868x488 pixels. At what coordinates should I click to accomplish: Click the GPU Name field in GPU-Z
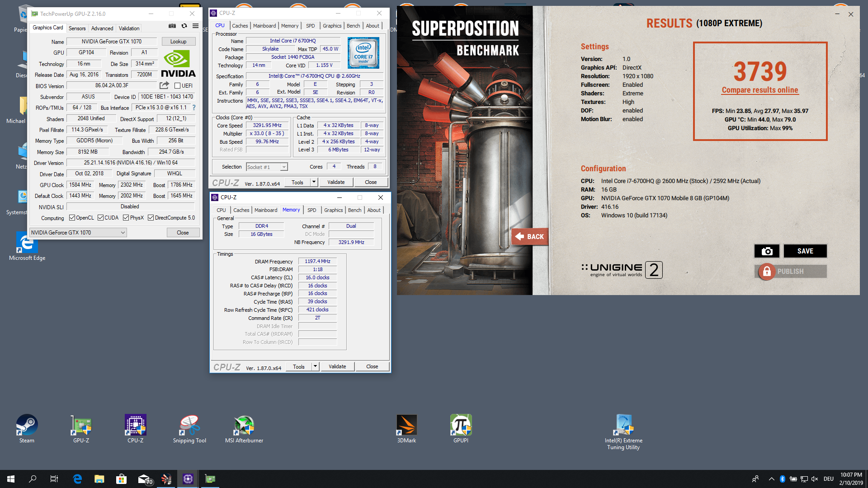pyautogui.click(x=112, y=42)
